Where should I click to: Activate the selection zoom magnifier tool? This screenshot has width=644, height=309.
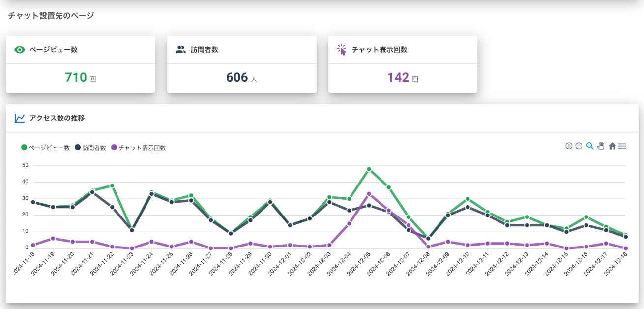590,146
